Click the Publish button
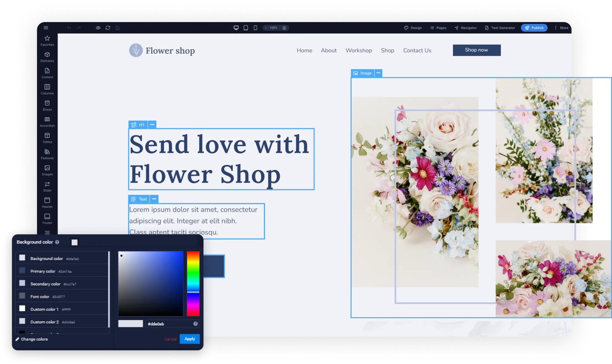 coord(534,28)
